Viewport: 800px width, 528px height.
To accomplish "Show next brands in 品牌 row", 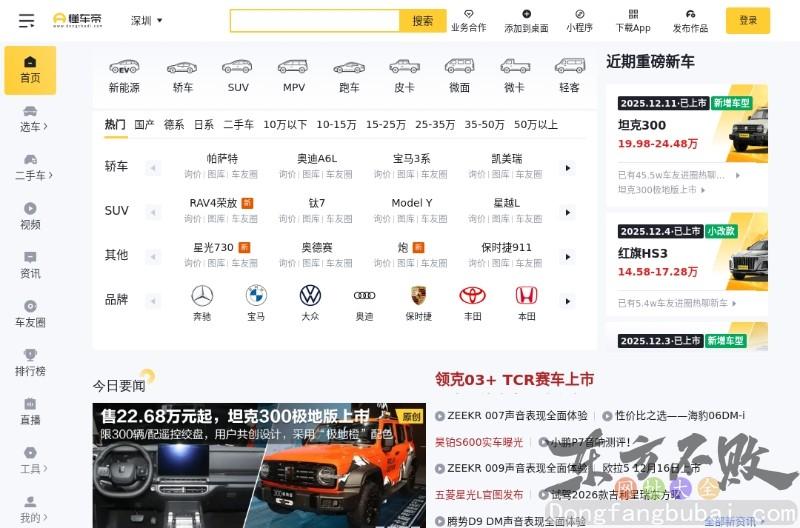I will coord(567,301).
